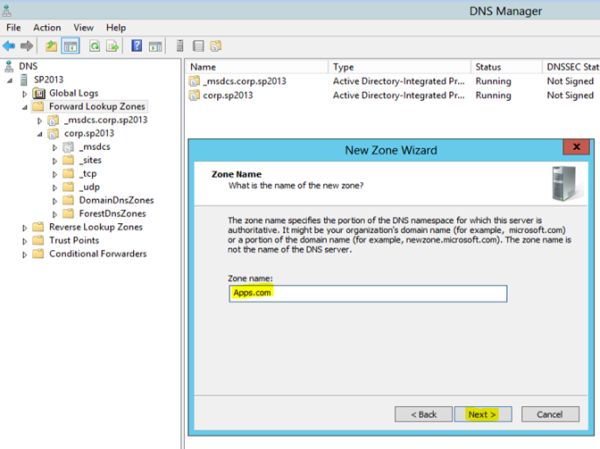Click the Back button in wizard
600x449 pixels.
coord(423,414)
